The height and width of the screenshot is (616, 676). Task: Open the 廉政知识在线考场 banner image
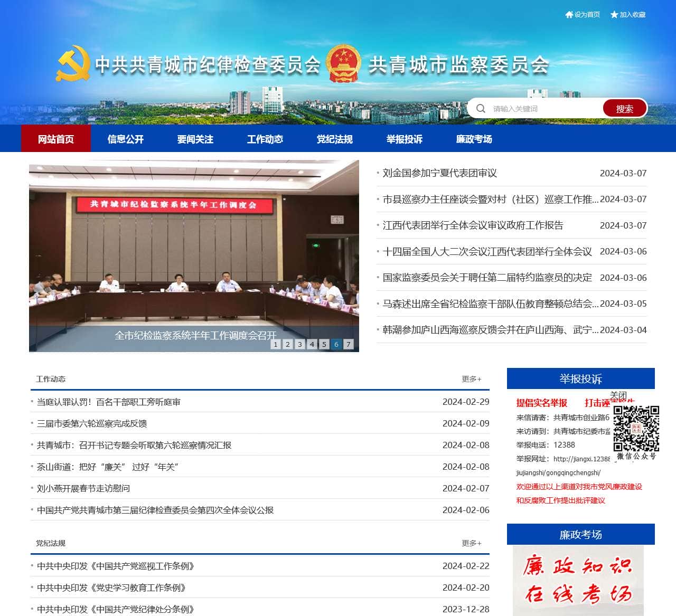(578, 581)
